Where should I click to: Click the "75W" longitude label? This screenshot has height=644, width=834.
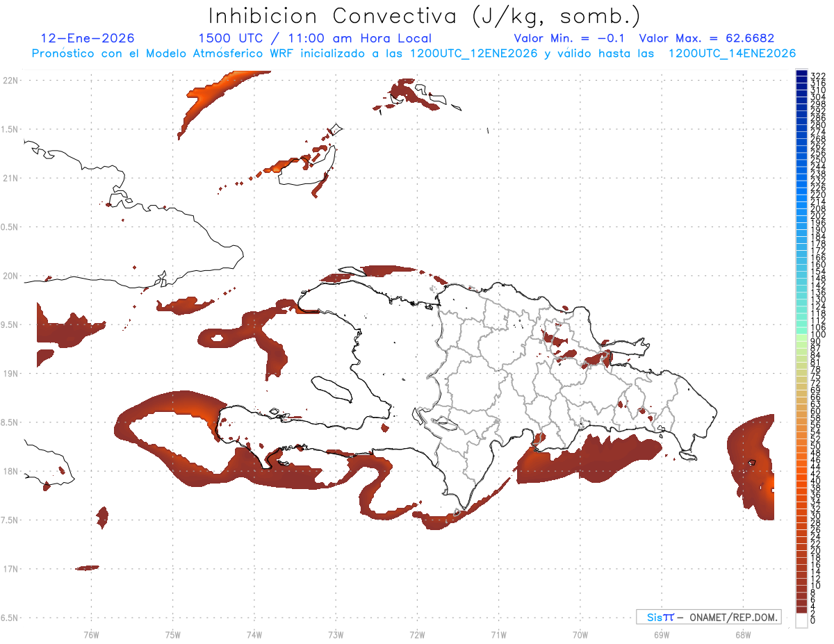coord(173,634)
